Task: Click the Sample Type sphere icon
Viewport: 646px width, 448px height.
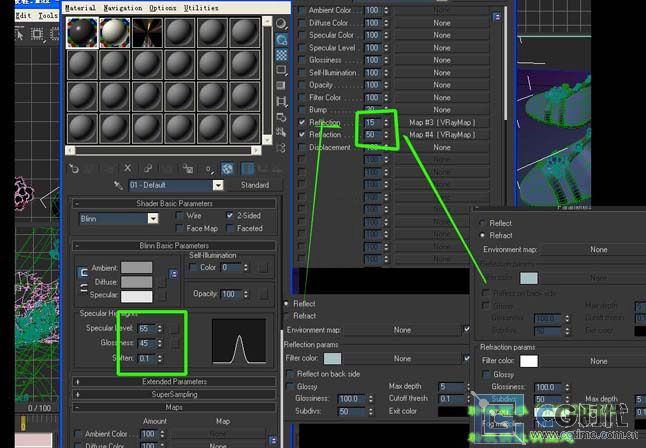Action: [282, 22]
